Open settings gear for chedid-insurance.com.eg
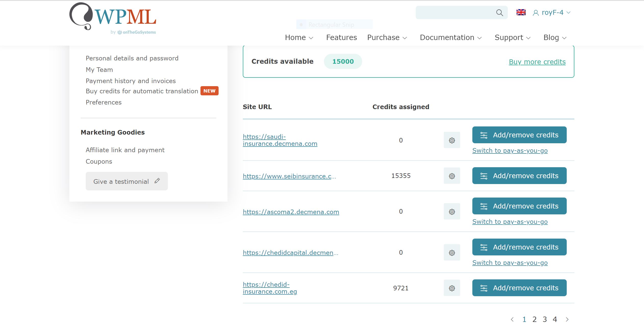This screenshot has height=325, width=644. [x=452, y=288]
